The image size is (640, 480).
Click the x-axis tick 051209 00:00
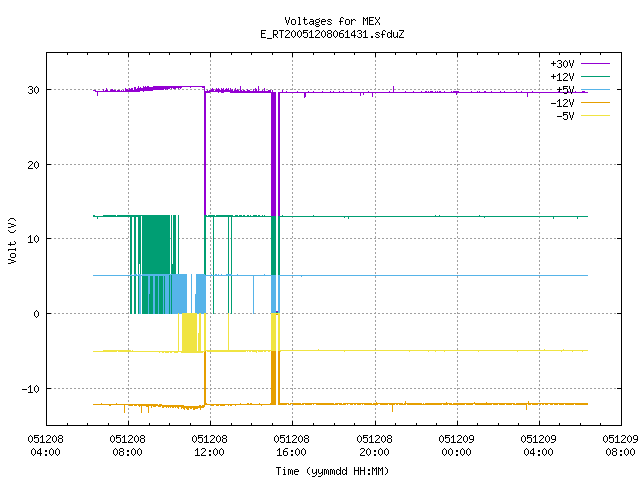(x=457, y=446)
